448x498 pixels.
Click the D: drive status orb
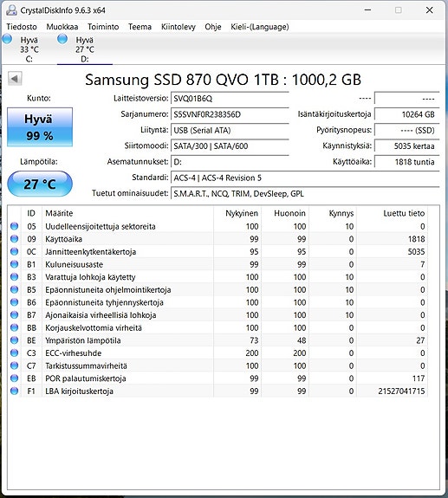(x=62, y=39)
